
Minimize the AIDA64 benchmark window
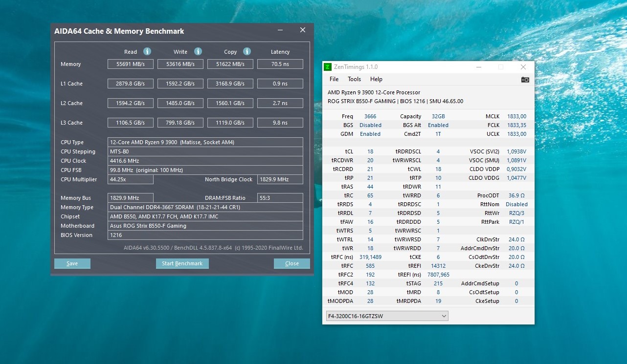point(280,30)
